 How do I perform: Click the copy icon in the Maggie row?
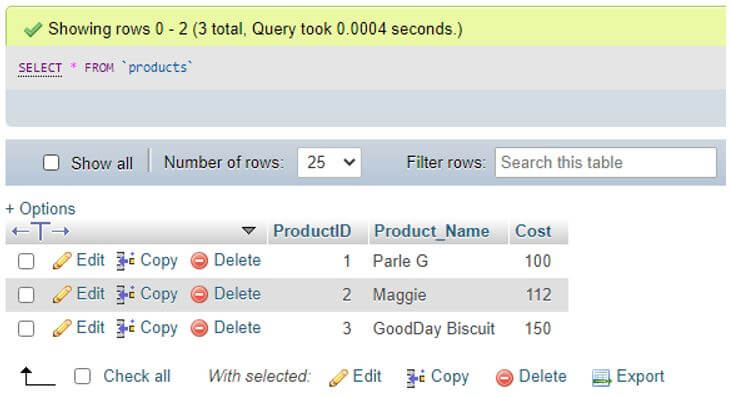(126, 294)
